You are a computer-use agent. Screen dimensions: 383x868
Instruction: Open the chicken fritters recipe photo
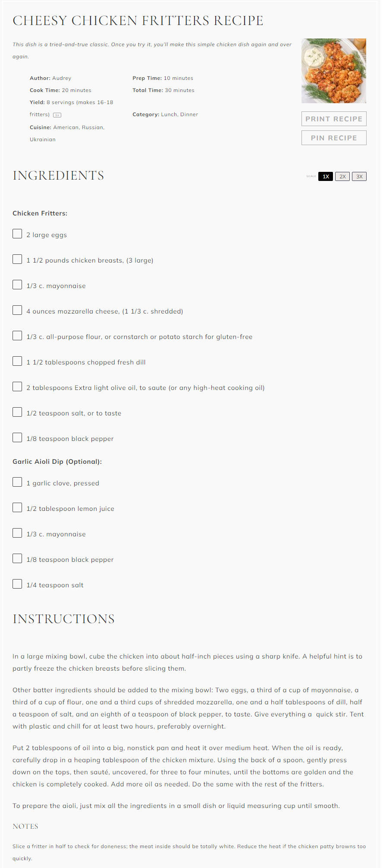pos(334,71)
